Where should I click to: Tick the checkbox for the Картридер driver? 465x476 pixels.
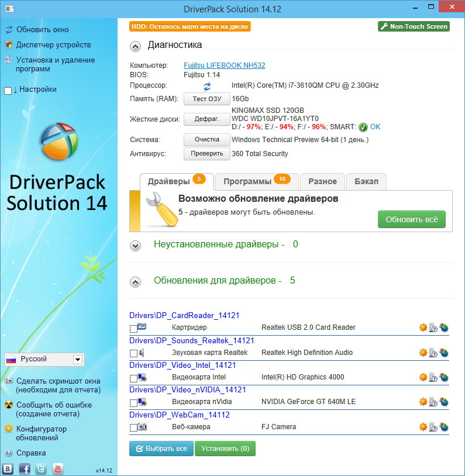click(133, 329)
